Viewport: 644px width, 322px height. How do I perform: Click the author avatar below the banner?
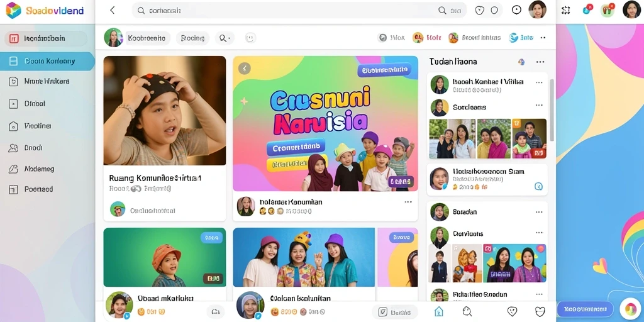(x=246, y=206)
